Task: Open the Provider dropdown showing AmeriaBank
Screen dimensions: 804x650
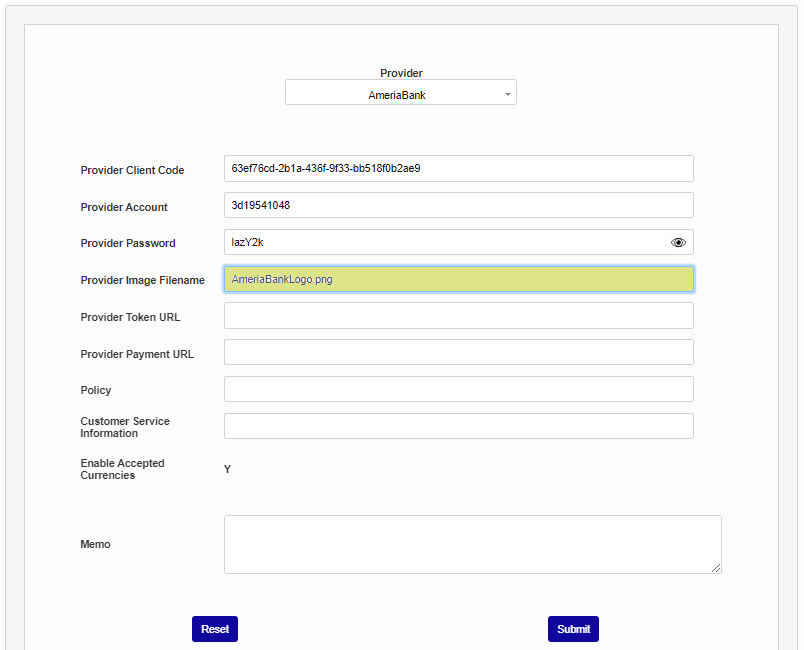Action: 400,93
